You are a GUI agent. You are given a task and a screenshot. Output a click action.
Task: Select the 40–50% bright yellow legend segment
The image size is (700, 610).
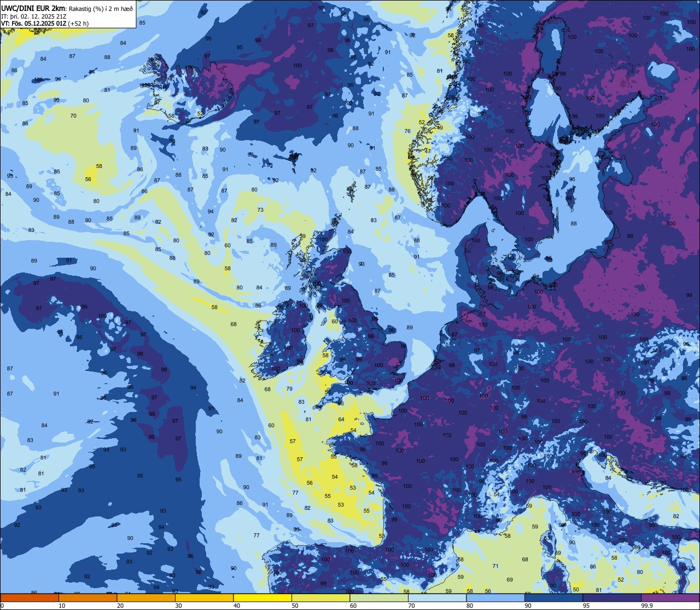[x=262, y=597]
